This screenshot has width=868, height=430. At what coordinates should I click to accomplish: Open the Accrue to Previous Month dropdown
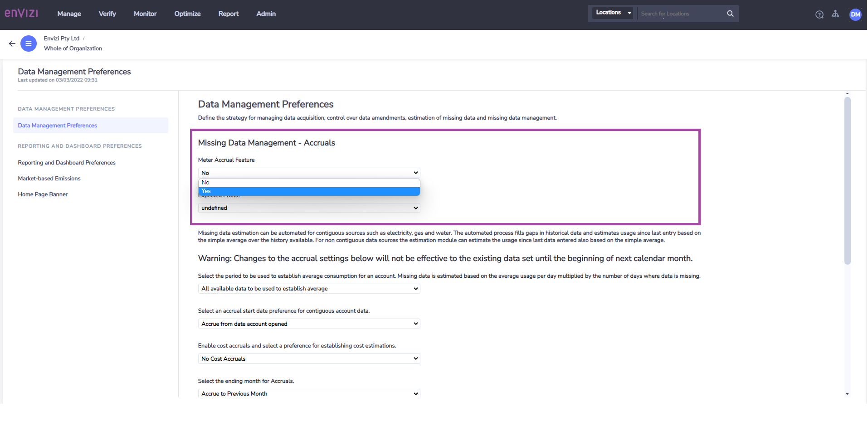pyautogui.click(x=309, y=394)
